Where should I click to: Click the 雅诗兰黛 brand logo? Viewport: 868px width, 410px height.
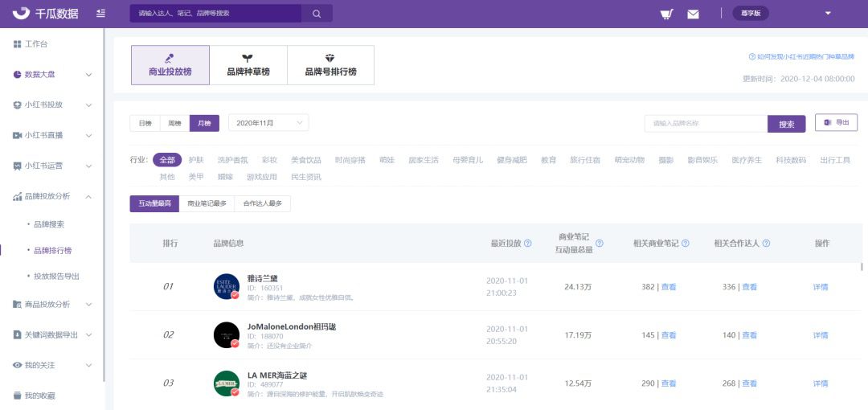227,287
